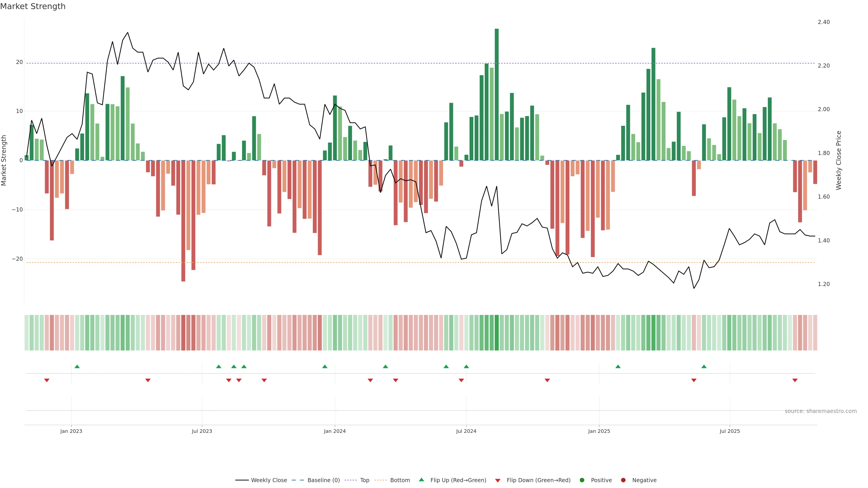Click the 2.40 right axis tick label
Image resolution: width=868 pixels, height=488 pixels.
(x=823, y=22)
